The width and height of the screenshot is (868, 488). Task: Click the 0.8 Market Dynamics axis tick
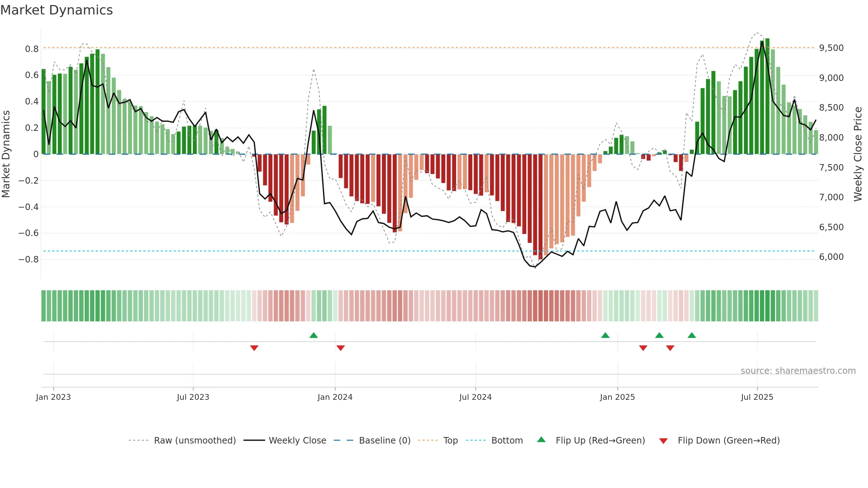point(32,49)
